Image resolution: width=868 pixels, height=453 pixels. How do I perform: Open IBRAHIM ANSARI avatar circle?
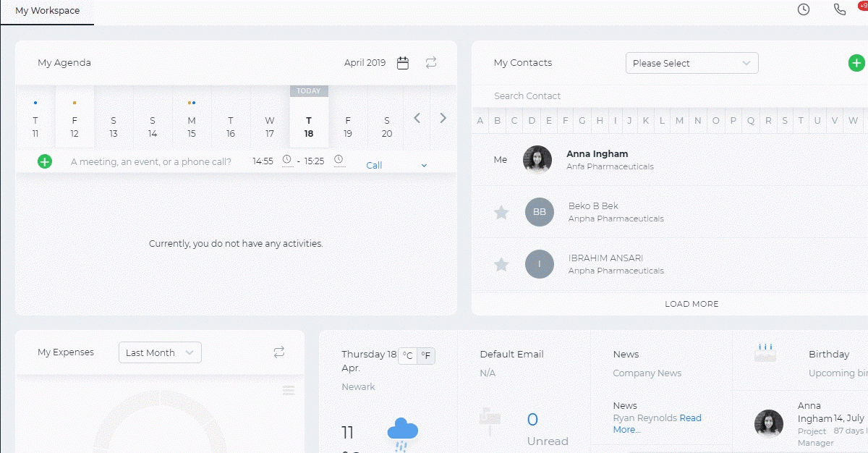pyautogui.click(x=540, y=264)
